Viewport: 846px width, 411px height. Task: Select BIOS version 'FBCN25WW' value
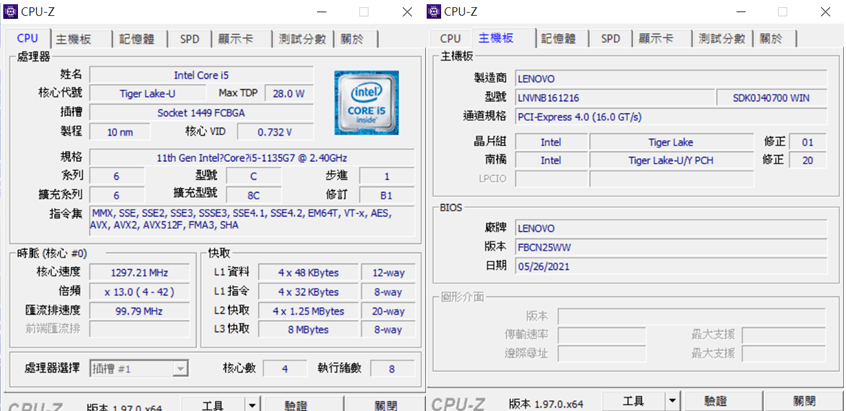click(671, 248)
